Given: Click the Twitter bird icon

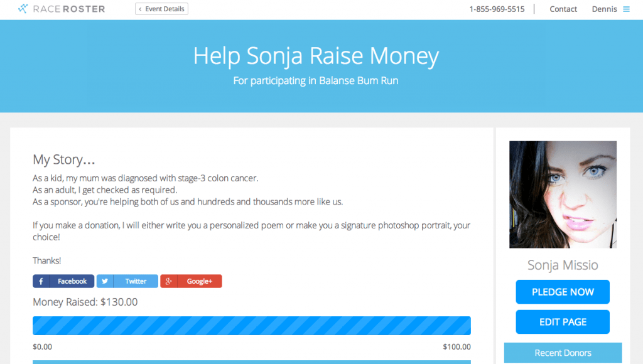Looking at the screenshot, I should tap(105, 281).
